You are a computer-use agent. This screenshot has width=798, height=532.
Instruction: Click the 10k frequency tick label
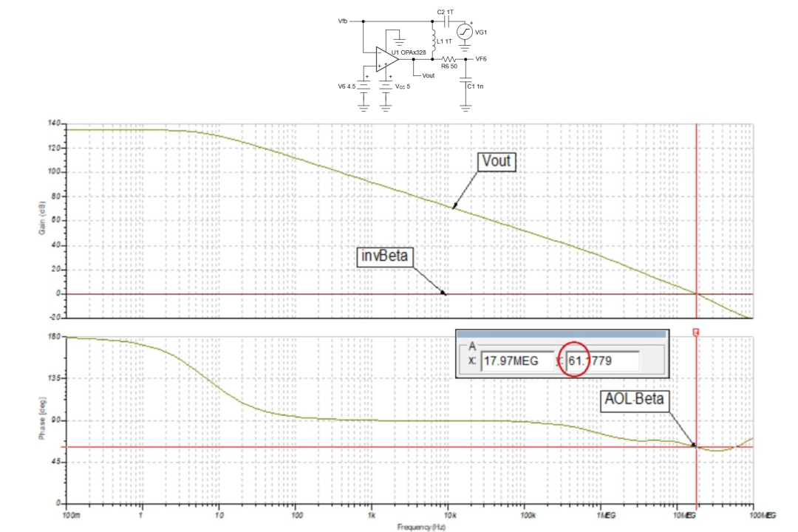451,515
